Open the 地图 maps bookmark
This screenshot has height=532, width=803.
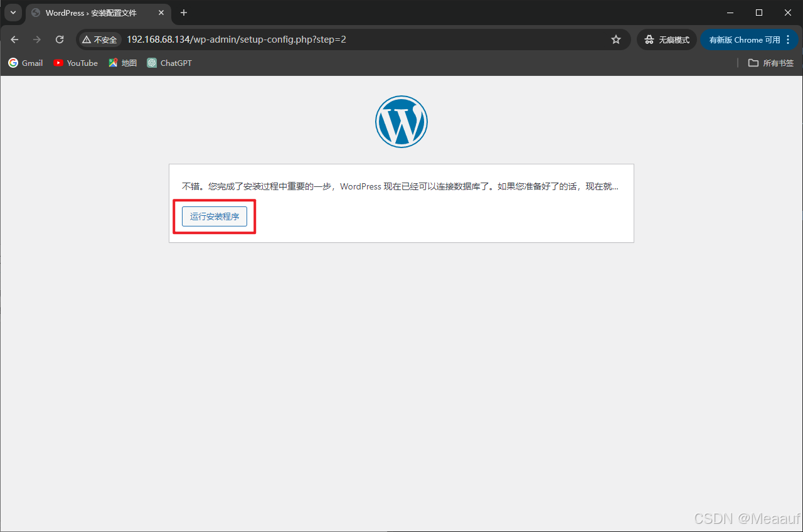[123, 63]
